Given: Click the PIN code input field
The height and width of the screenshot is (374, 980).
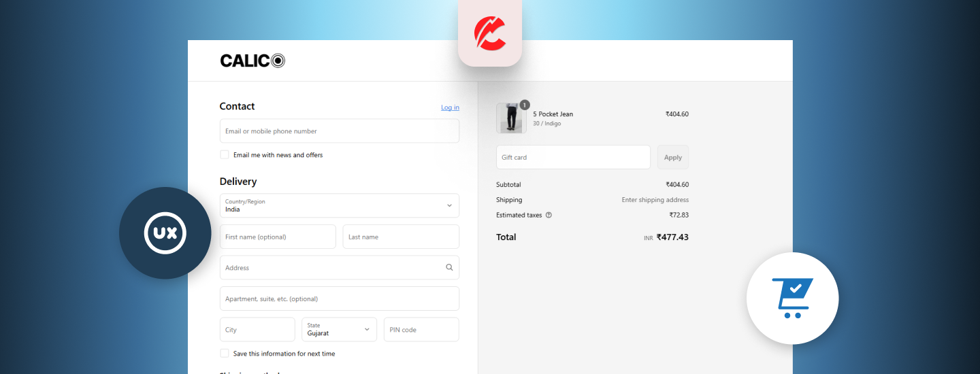Looking at the screenshot, I should [x=421, y=329].
